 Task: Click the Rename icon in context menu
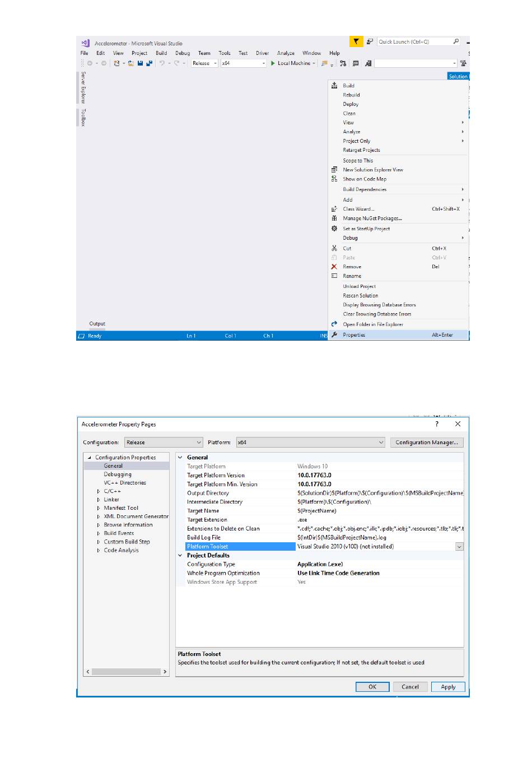click(334, 276)
